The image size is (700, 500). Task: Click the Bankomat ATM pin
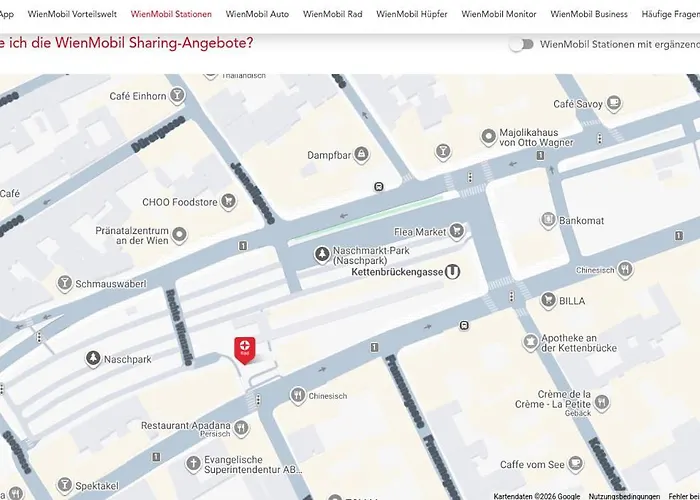[548, 220]
